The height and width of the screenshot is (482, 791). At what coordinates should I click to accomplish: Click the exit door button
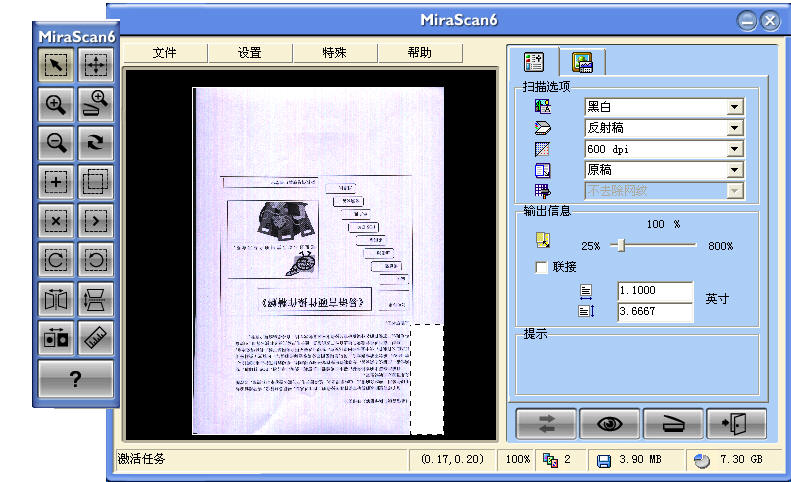click(736, 423)
